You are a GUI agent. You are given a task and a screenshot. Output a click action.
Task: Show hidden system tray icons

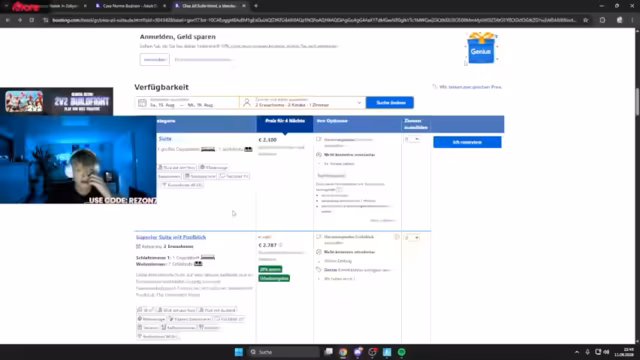point(577,352)
